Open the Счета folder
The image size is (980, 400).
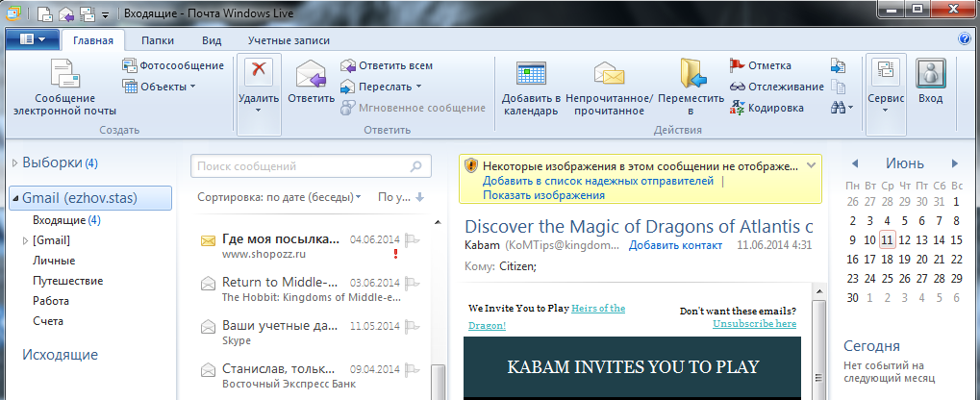point(47,321)
